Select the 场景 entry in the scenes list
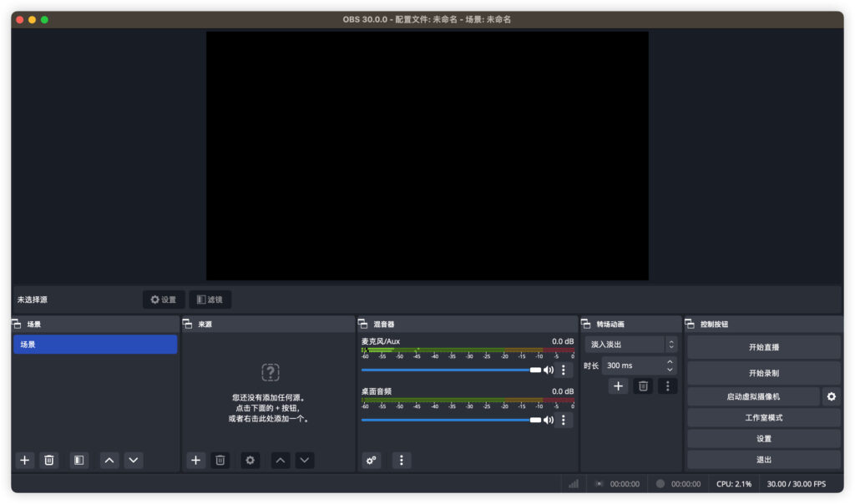Screen dimensions: 855x504 (95, 344)
